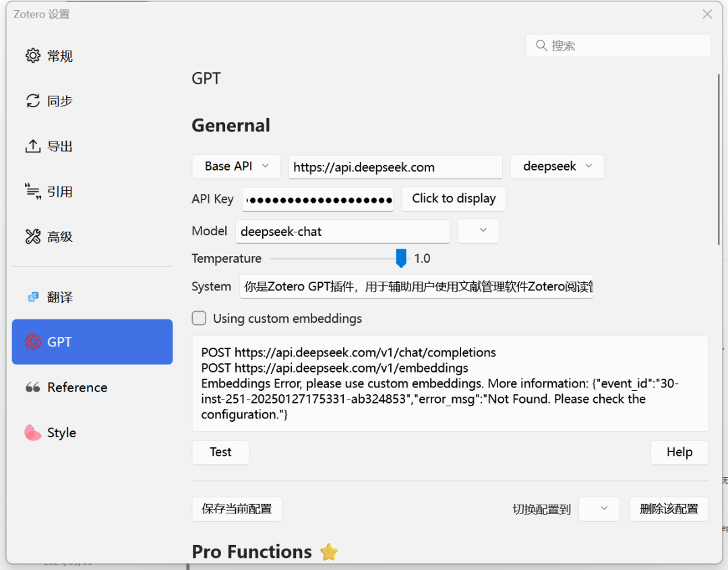This screenshot has width=728, height=570.
Task: Click the System prompt text field
Action: click(416, 286)
